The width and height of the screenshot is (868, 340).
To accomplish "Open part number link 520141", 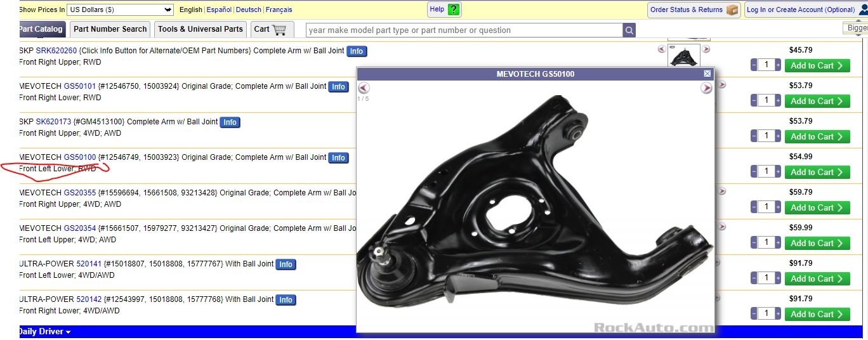I will [89, 264].
